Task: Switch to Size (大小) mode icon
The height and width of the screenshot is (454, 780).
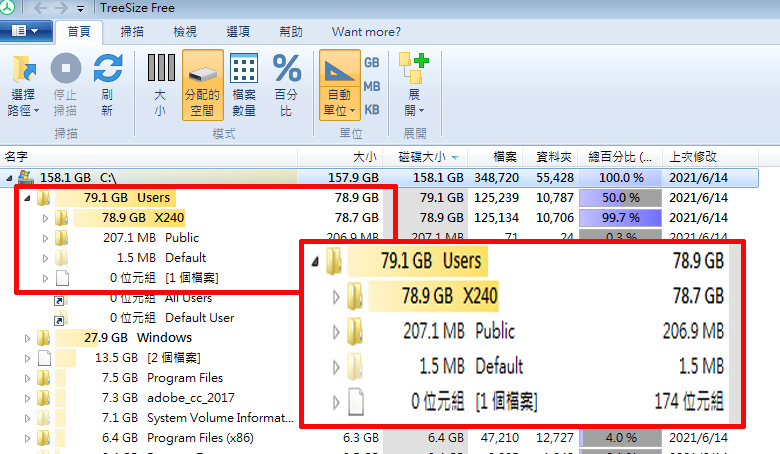Action: pos(161,68)
